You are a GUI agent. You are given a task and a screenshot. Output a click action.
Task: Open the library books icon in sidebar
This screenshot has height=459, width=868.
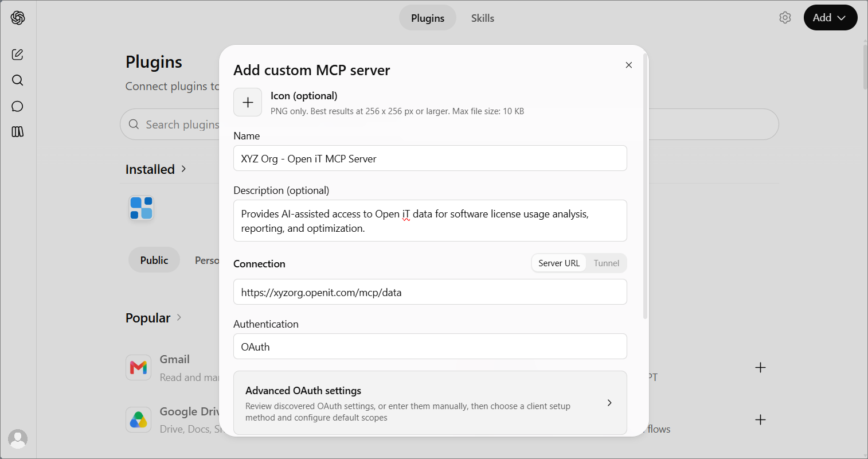(18, 132)
